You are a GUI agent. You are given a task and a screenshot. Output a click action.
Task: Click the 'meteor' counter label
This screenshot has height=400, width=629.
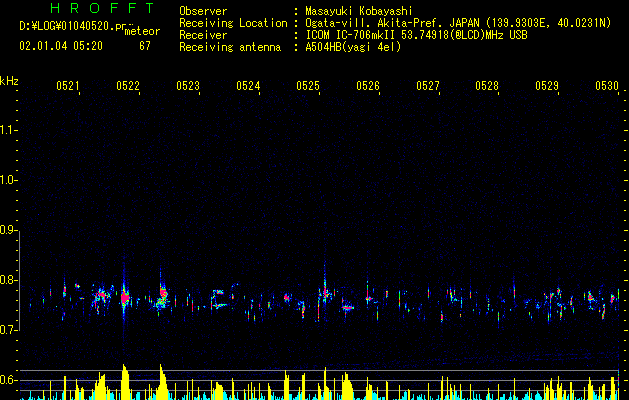click(142, 31)
